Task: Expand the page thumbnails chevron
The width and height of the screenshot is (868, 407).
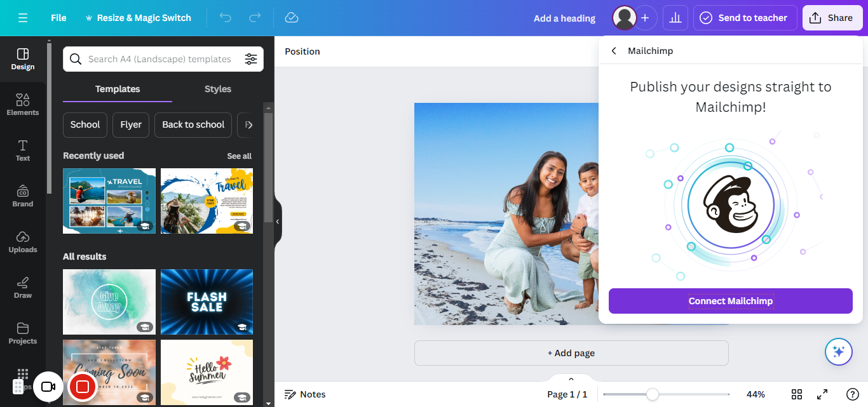Action: (571, 379)
